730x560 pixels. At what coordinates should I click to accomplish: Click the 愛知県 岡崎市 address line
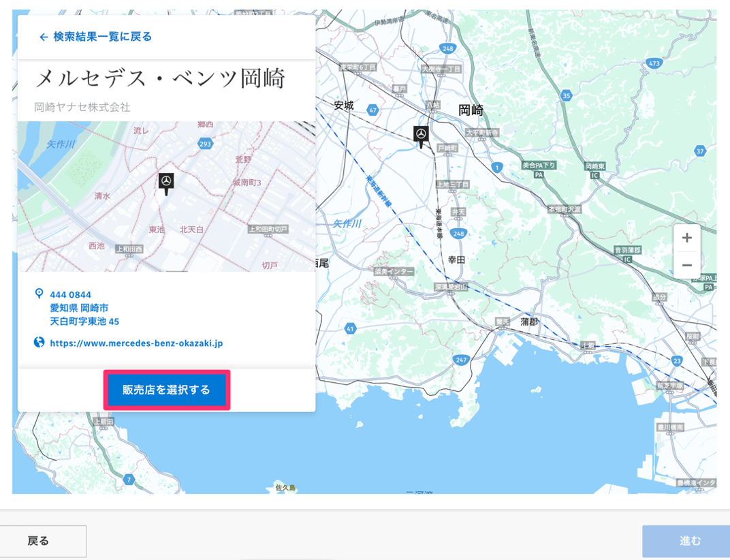click(79, 308)
